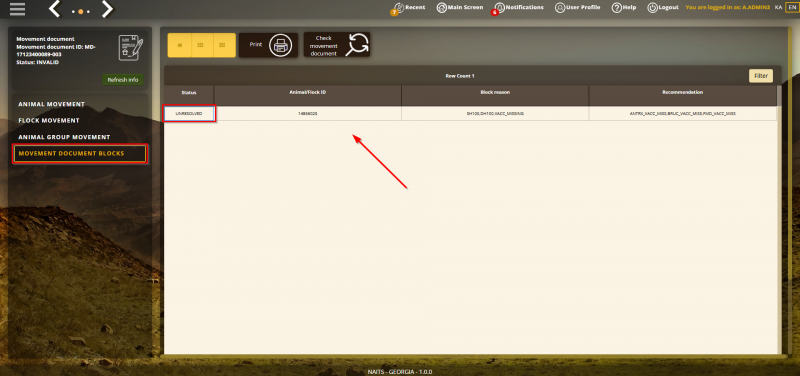The width and height of the screenshot is (800, 376).
Task: Open Help
Action: coord(623,8)
